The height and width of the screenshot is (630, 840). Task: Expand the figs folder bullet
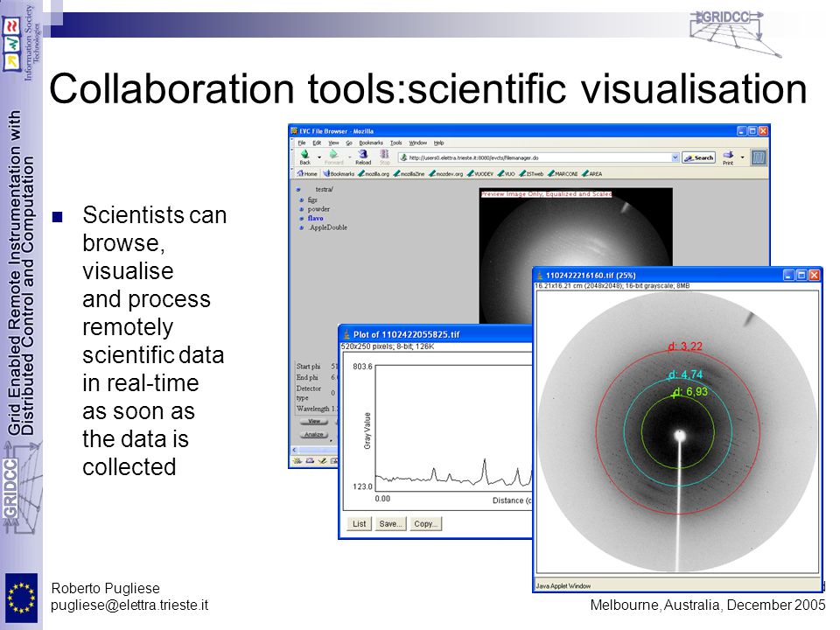[302, 199]
